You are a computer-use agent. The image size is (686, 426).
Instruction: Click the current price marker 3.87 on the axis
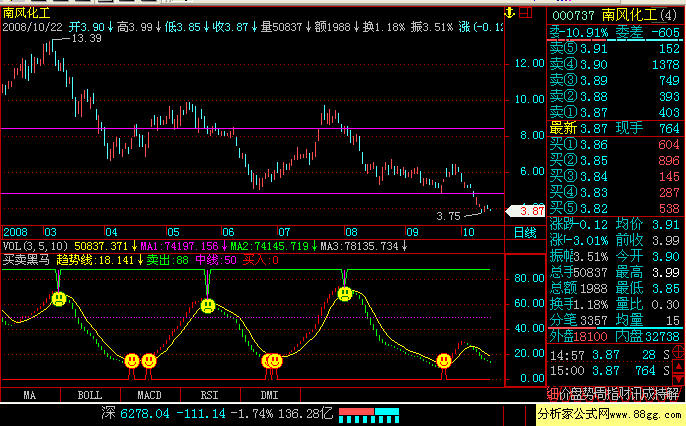point(525,211)
